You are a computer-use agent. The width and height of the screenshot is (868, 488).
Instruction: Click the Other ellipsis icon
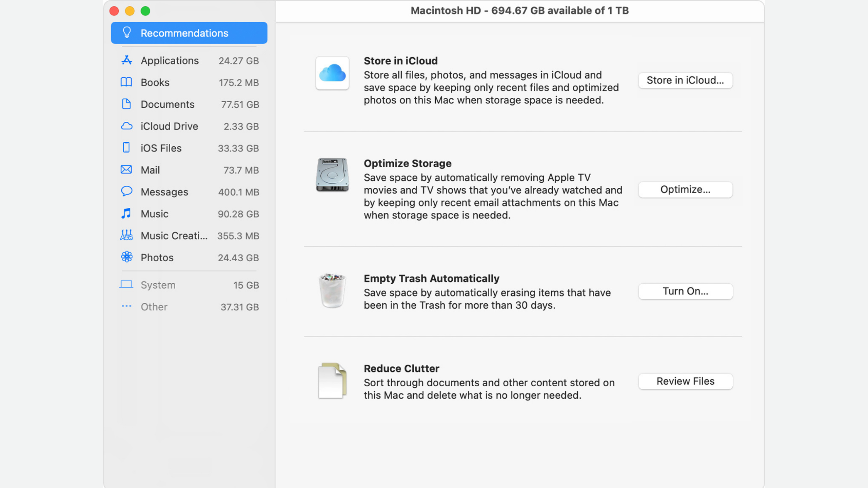pos(126,306)
